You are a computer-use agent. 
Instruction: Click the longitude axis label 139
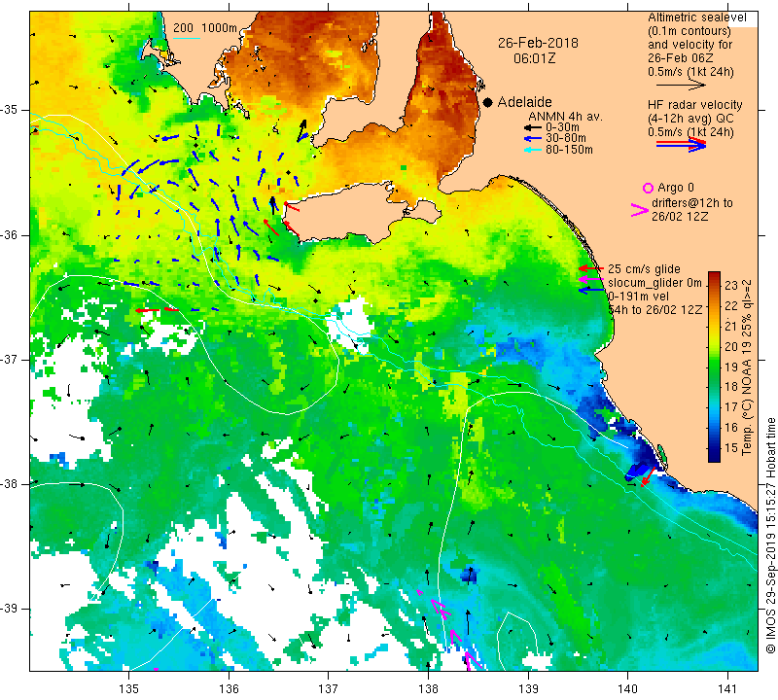pyautogui.click(x=528, y=688)
